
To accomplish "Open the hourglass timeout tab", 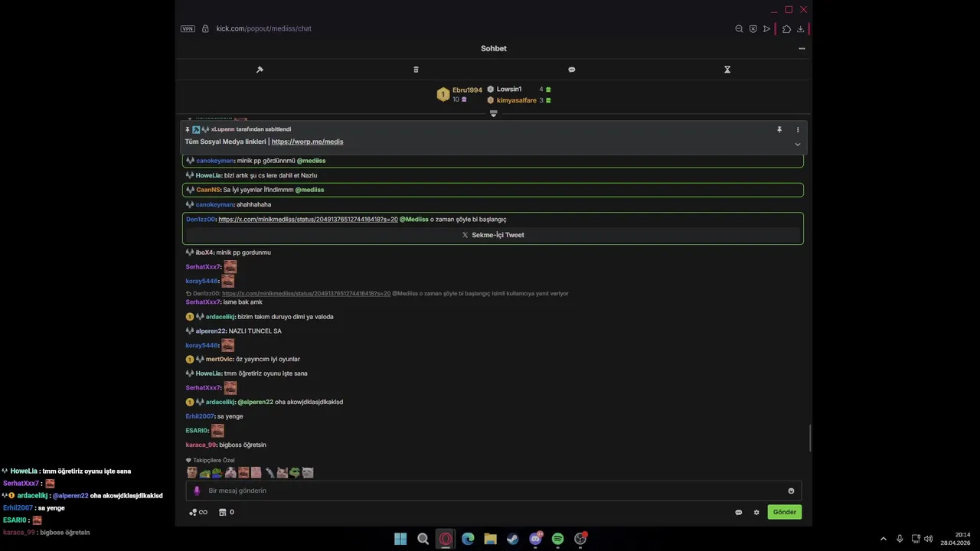I will (727, 70).
